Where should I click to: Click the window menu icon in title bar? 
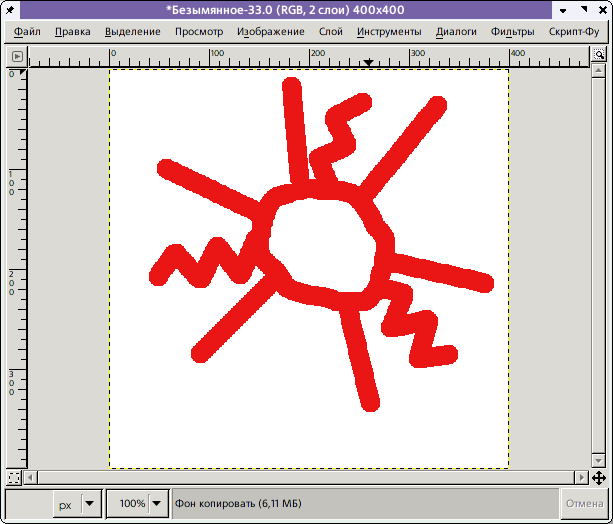[11, 10]
